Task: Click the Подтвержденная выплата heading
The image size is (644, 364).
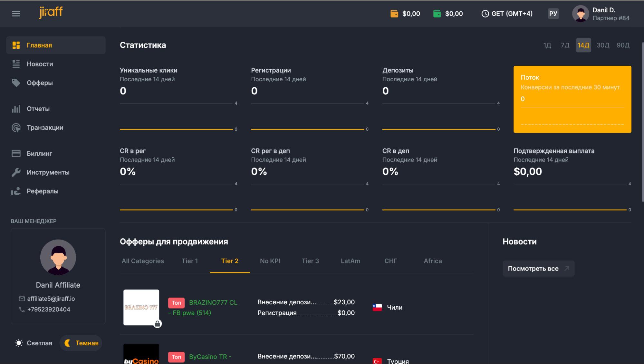Action: tap(554, 151)
